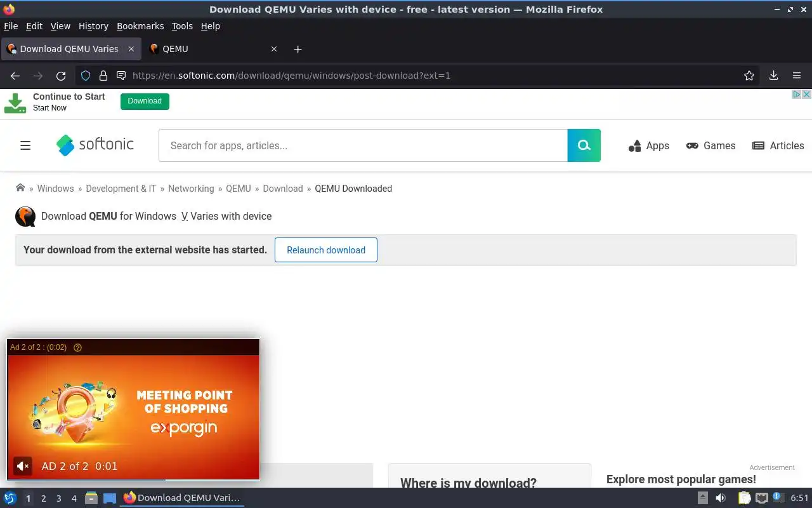
Task: Open the AdChoices icon on banner
Action: (x=797, y=94)
